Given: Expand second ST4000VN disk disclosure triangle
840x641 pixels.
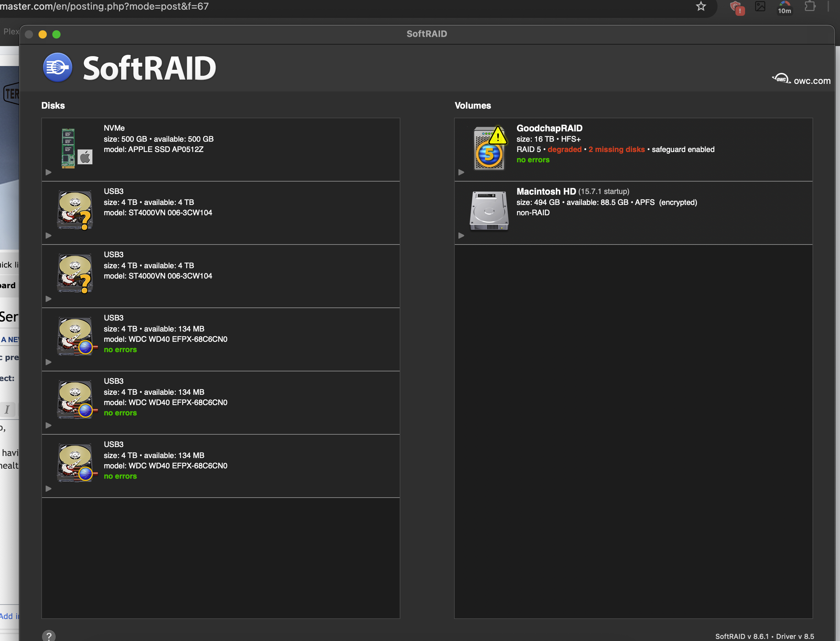Looking at the screenshot, I should [49, 299].
